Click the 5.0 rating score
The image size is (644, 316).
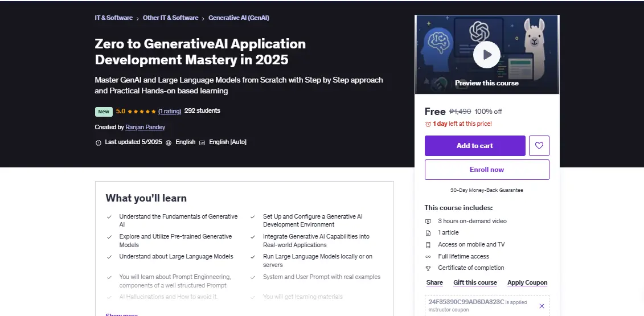(x=120, y=111)
